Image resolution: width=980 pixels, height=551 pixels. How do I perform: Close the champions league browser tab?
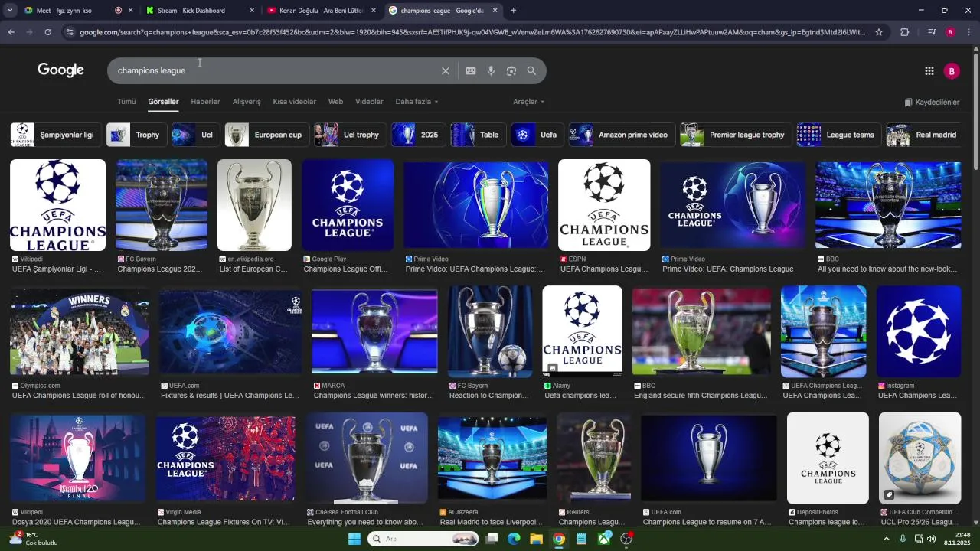[x=495, y=11]
